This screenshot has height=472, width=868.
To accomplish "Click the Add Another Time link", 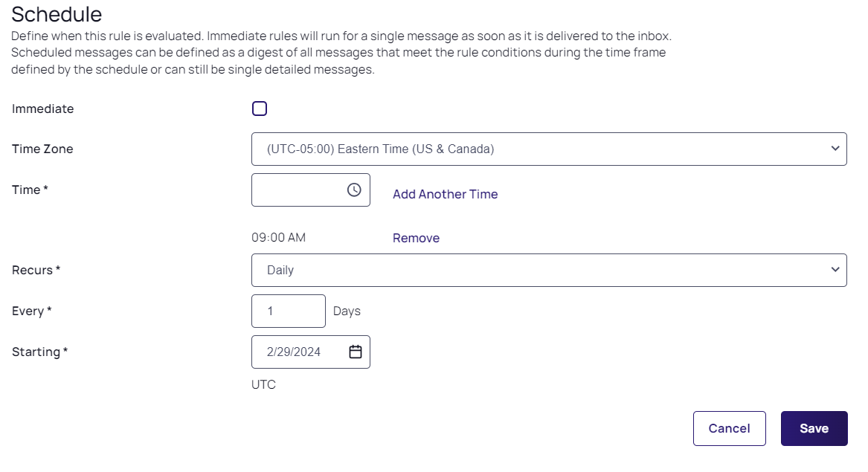I will (445, 194).
